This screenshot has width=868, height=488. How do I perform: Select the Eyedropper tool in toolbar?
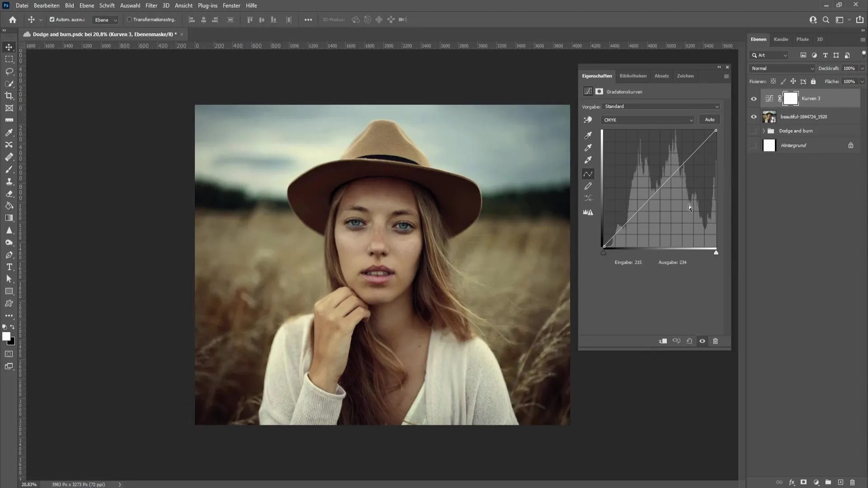point(9,132)
